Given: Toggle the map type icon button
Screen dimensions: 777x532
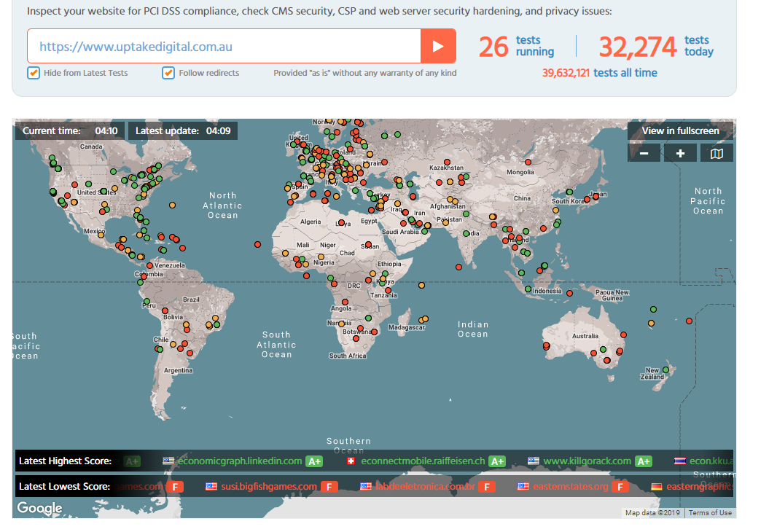Looking at the screenshot, I should coord(717,153).
